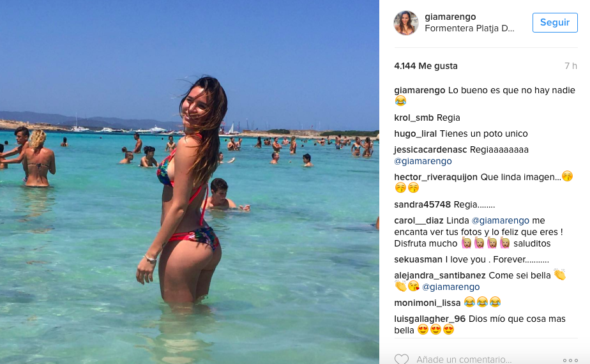This screenshot has height=364, width=590.
Task: Open giamarengo username in post header
Action: click(x=450, y=17)
